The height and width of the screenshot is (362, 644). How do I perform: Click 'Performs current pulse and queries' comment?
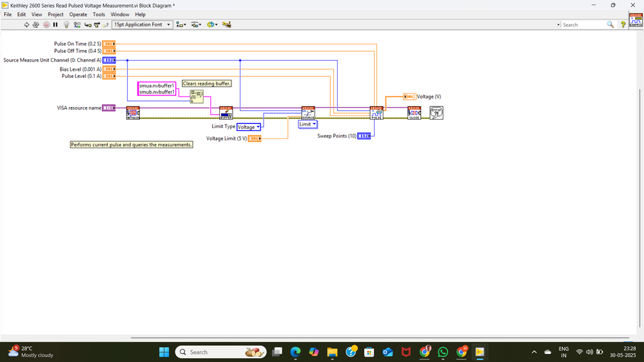coord(132,145)
